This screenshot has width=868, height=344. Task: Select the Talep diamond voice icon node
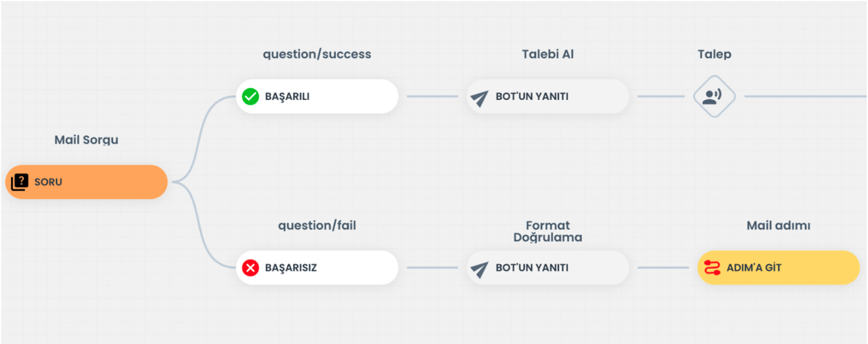714,96
